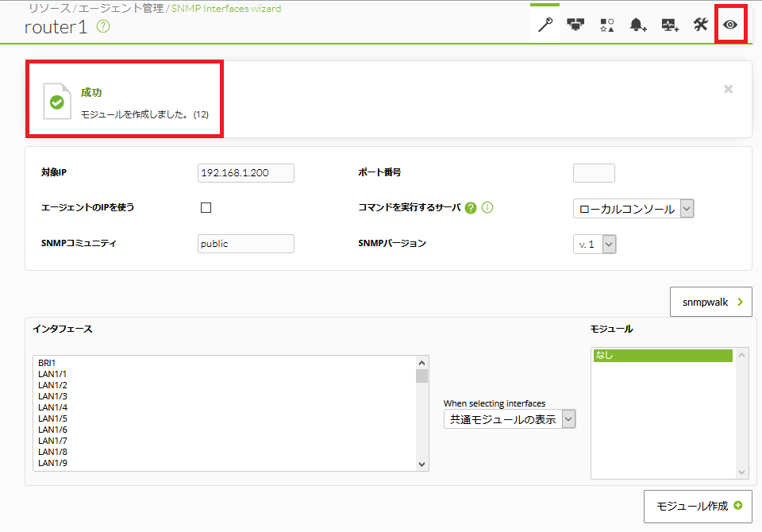Open the alerts bell tab icon
The height and width of the screenshot is (532, 762).
coord(638,25)
